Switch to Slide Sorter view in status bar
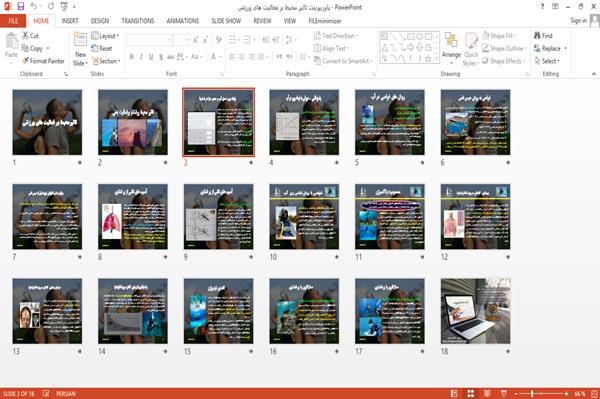The image size is (600, 399). tap(471, 393)
